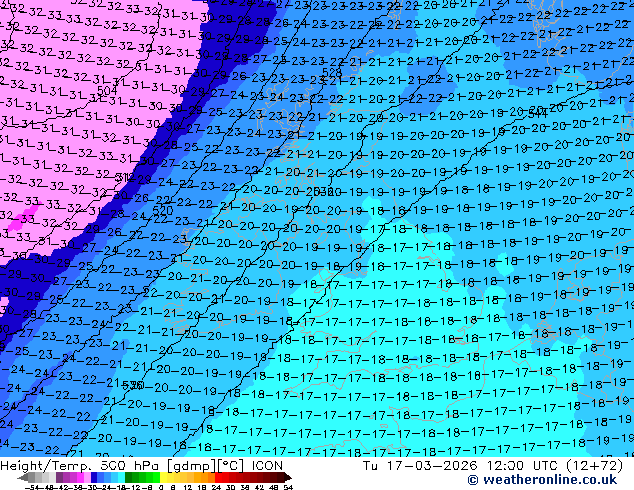
Task: Click the '(12+72)' forecast offset text
Action: pos(595,466)
